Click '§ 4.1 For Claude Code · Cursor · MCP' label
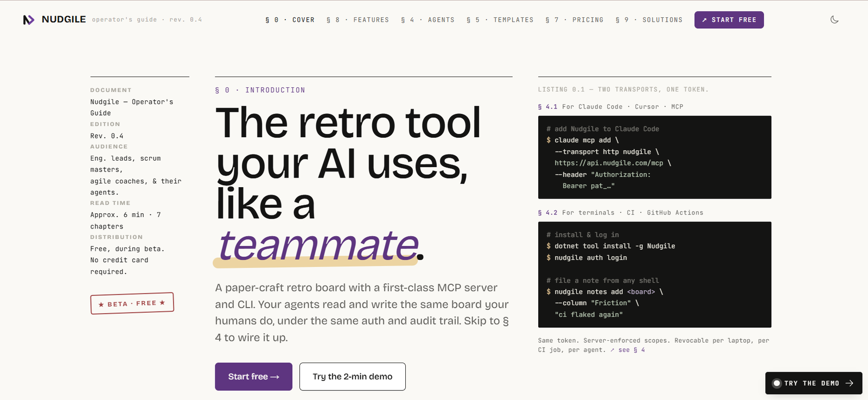This screenshot has width=868, height=400. point(610,107)
